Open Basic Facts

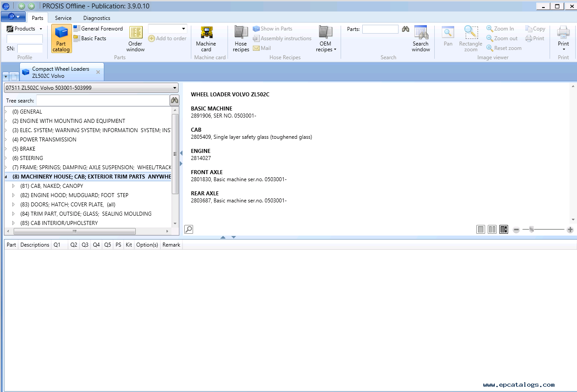click(90, 38)
